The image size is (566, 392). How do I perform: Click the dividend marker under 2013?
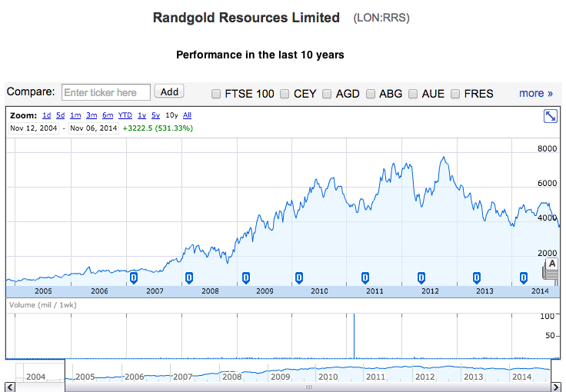476,277
